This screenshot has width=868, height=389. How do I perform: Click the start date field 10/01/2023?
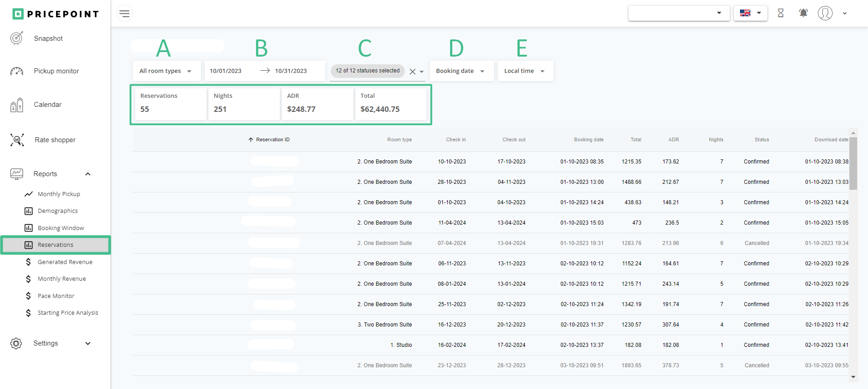point(226,71)
